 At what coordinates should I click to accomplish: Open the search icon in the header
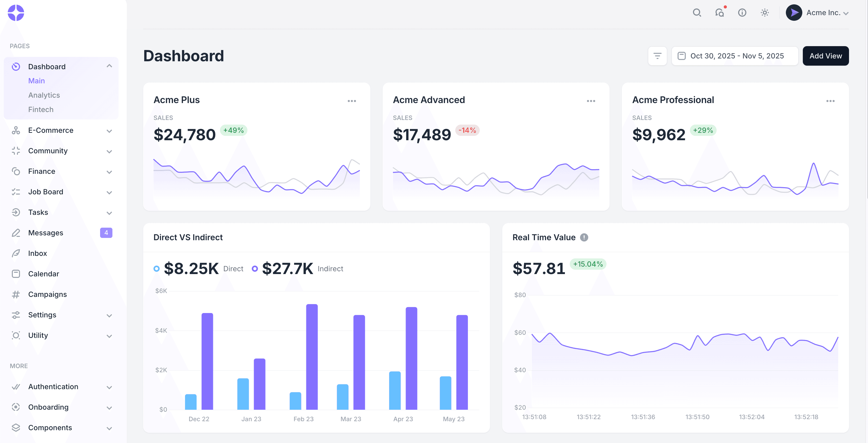coord(697,13)
